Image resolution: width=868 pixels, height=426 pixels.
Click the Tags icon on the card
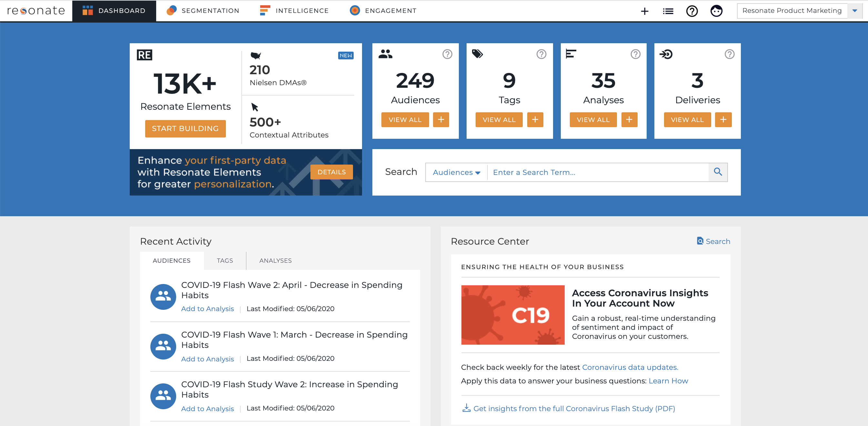click(x=477, y=54)
